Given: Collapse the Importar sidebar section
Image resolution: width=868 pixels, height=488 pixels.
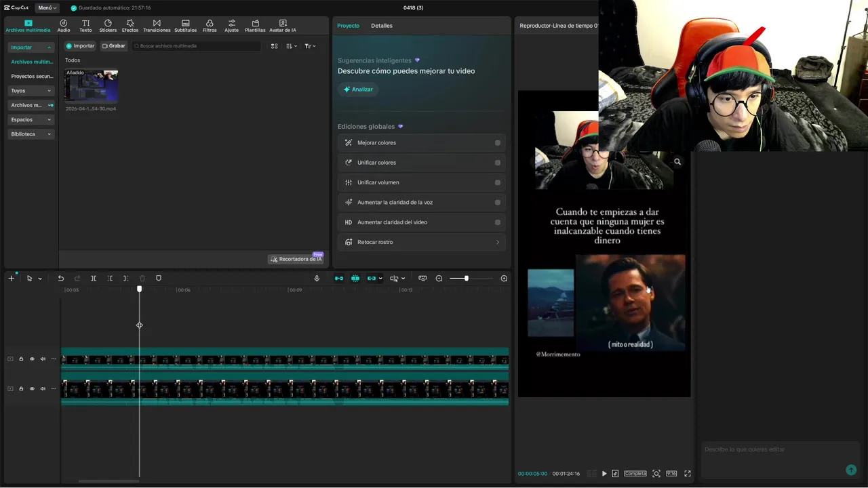Looking at the screenshot, I should click(31, 47).
